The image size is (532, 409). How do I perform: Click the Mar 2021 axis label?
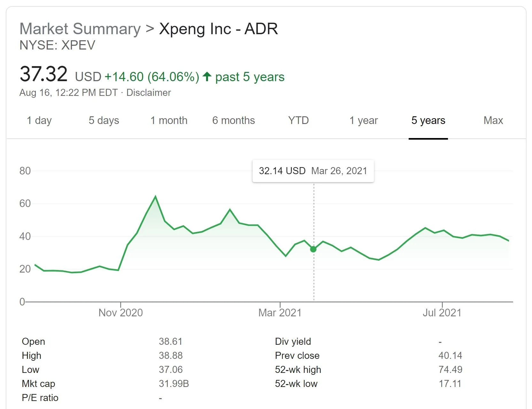pos(280,313)
